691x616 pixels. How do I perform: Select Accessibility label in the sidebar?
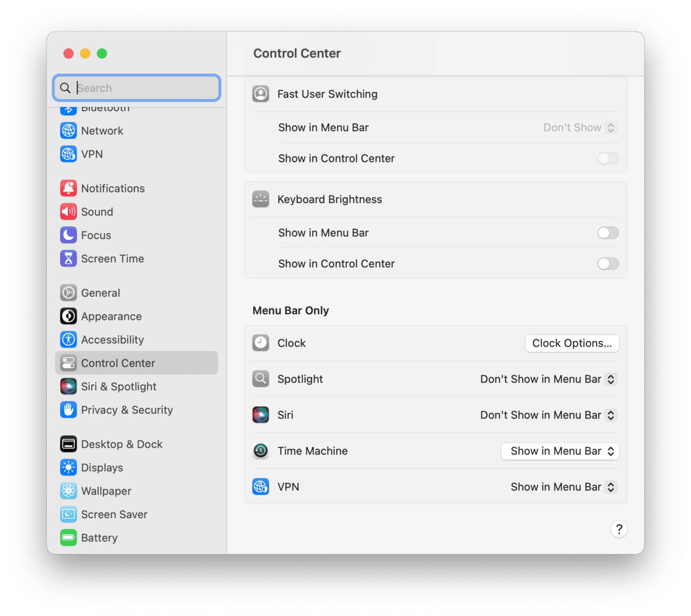tap(113, 340)
